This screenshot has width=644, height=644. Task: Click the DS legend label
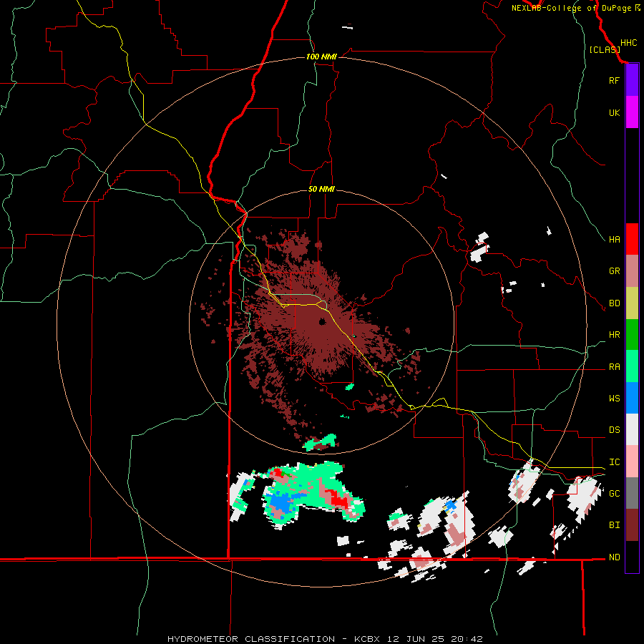[614, 430]
